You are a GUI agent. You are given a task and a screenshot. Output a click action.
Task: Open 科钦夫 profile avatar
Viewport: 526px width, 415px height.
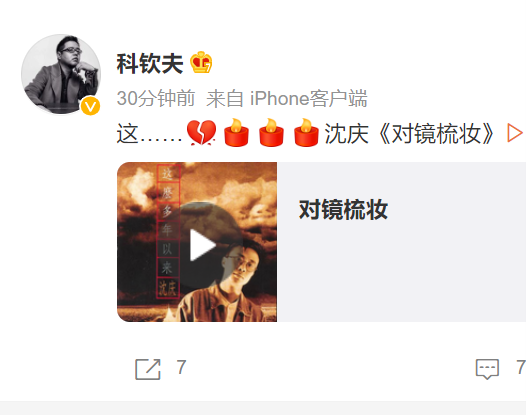[61, 74]
